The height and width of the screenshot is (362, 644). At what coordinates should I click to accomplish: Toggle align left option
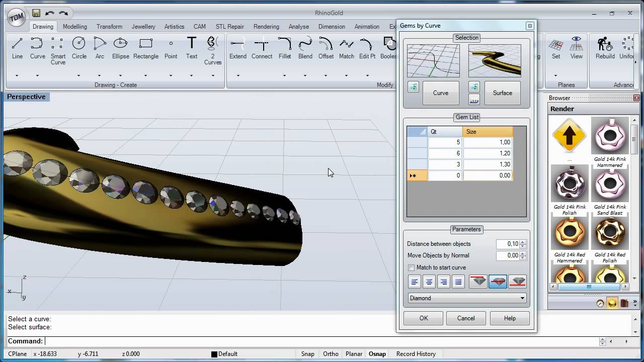coord(415,282)
